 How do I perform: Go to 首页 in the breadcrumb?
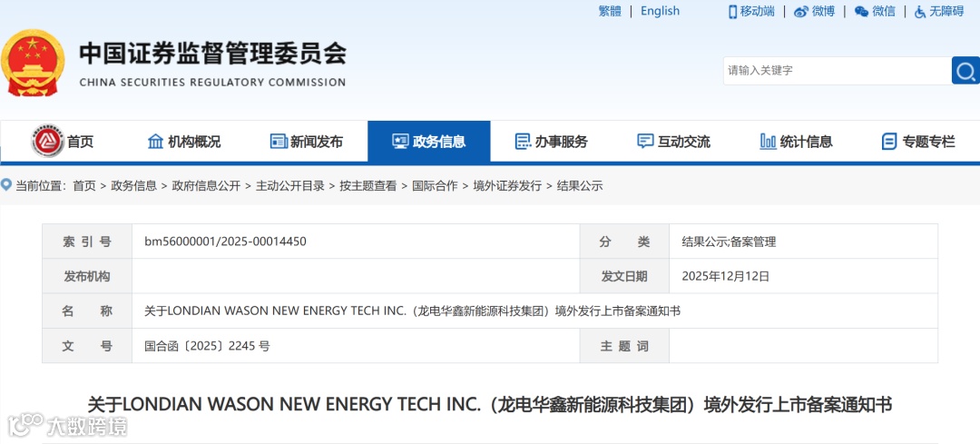click(84, 186)
